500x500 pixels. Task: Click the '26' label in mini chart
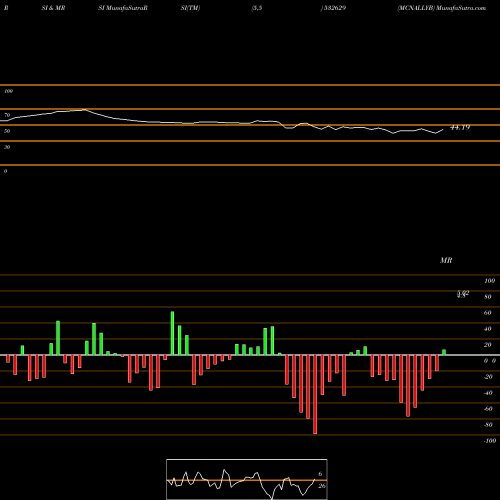pos(321,486)
